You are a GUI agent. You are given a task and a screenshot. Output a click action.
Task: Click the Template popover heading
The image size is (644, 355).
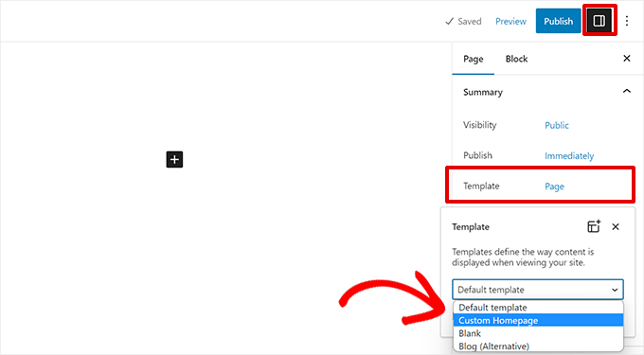pyautogui.click(x=471, y=227)
